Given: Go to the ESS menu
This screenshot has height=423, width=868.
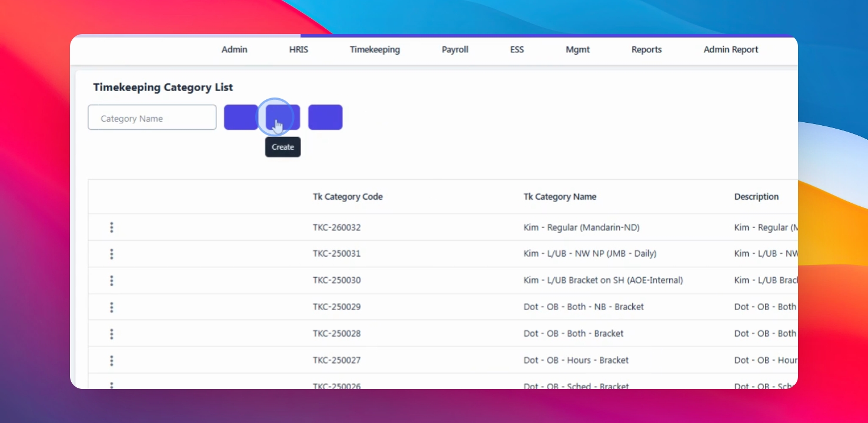Looking at the screenshot, I should coord(517,50).
